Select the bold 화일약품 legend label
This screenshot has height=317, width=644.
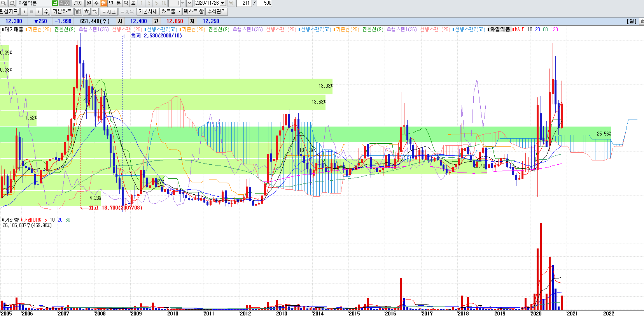click(500, 29)
